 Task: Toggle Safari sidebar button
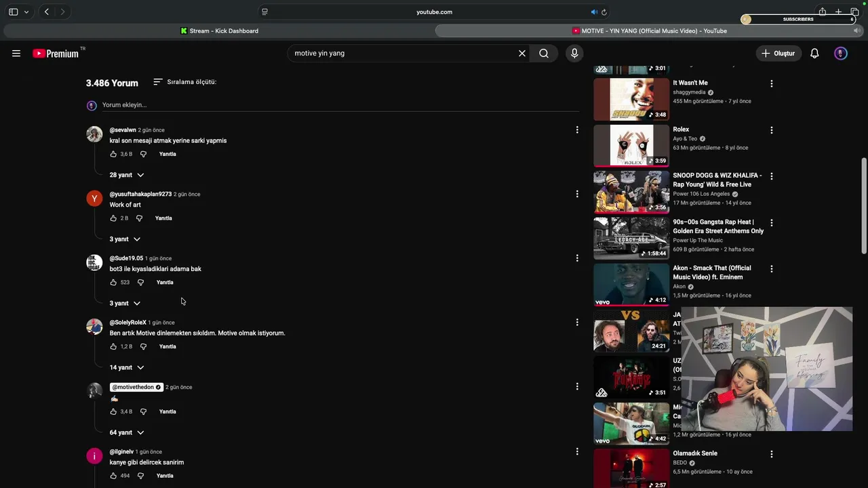point(13,12)
